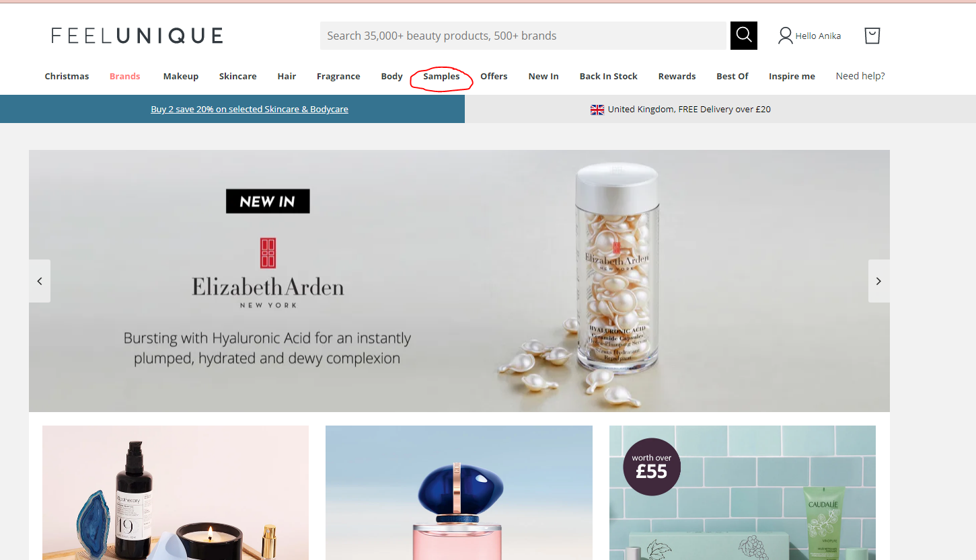Viewport: 976px width, 560px height.
Task: Open the Brands menu
Action: pos(125,77)
